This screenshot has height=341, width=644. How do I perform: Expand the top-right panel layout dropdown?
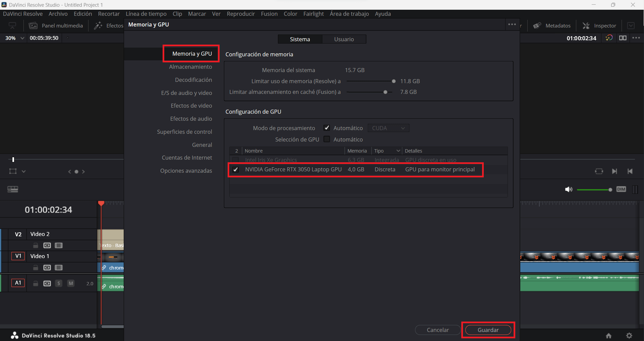click(631, 26)
